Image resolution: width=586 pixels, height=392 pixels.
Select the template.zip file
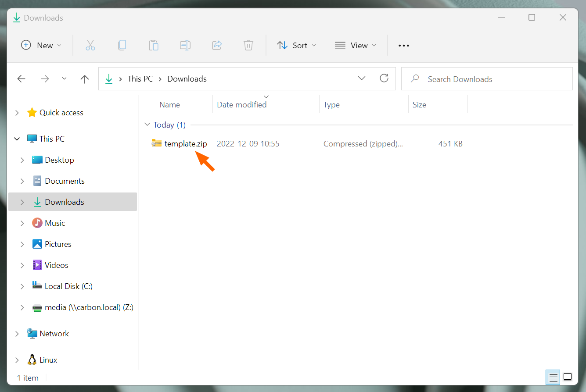pos(185,144)
